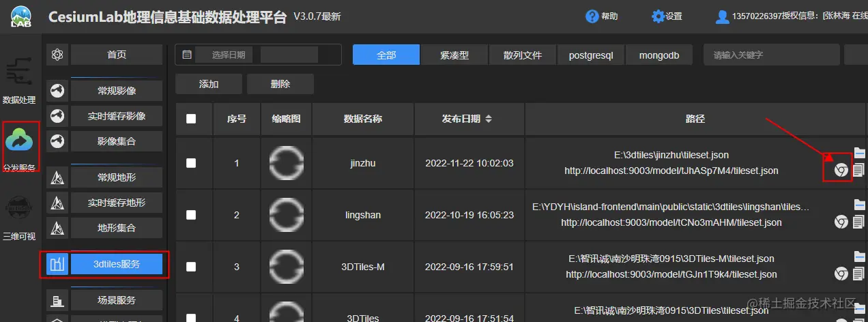Click the lingshan localhost tileset.json URL
Screen dimensions: 868x322
(671, 222)
